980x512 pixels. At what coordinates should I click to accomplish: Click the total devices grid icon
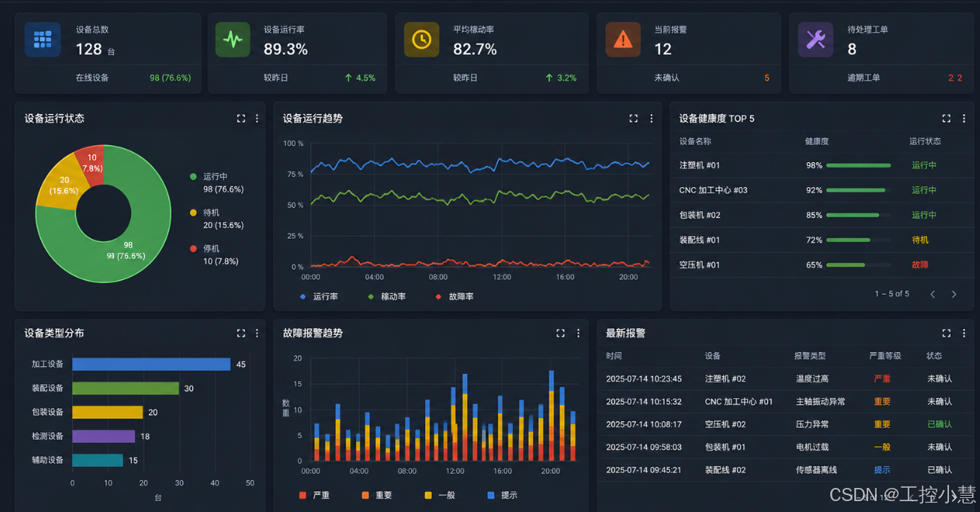pyautogui.click(x=43, y=40)
